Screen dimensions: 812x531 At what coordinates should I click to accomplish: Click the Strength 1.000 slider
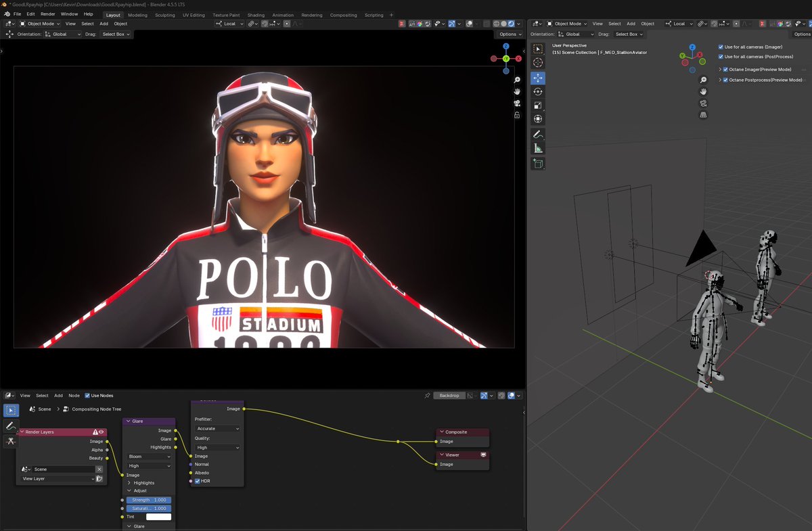[x=149, y=500]
